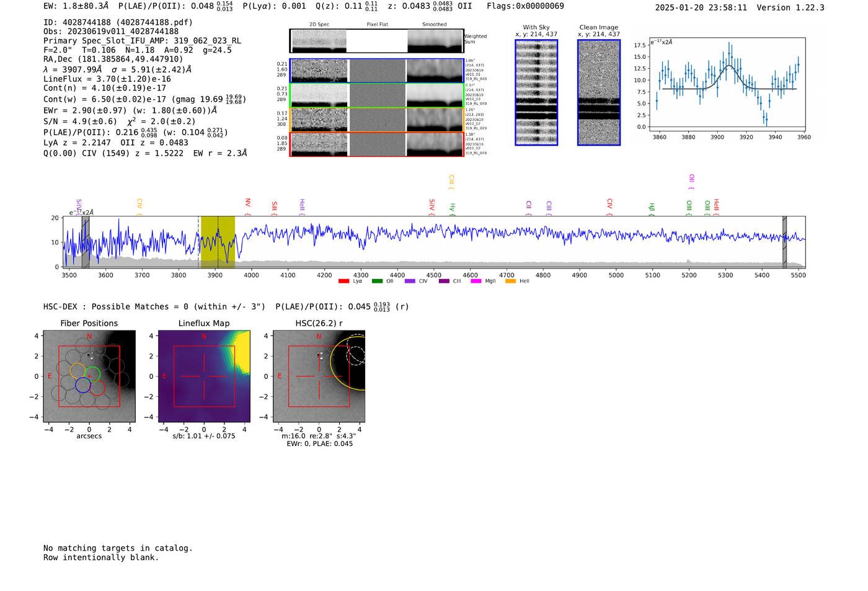Select the purple HeII line marker

coord(302,207)
